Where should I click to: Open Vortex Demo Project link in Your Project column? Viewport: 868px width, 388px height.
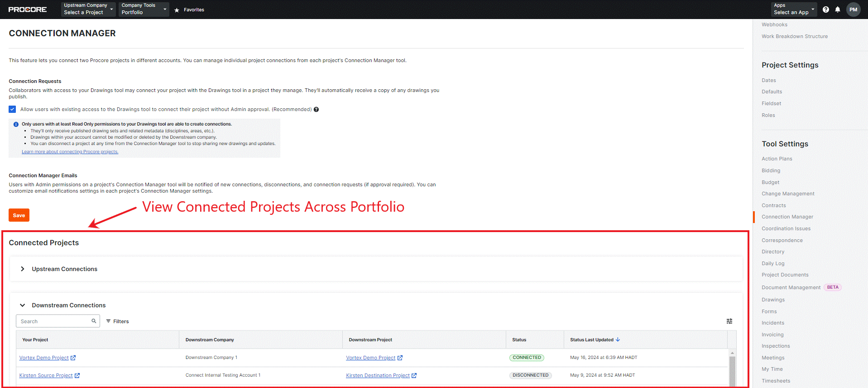point(44,358)
